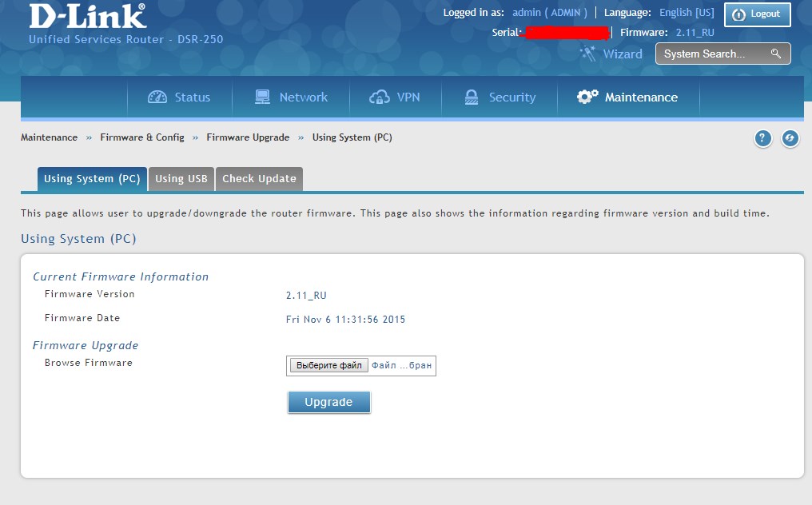812x505 pixels.
Task: Click the Firmware & Config breadcrumb
Action: pyautogui.click(x=142, y=137)
